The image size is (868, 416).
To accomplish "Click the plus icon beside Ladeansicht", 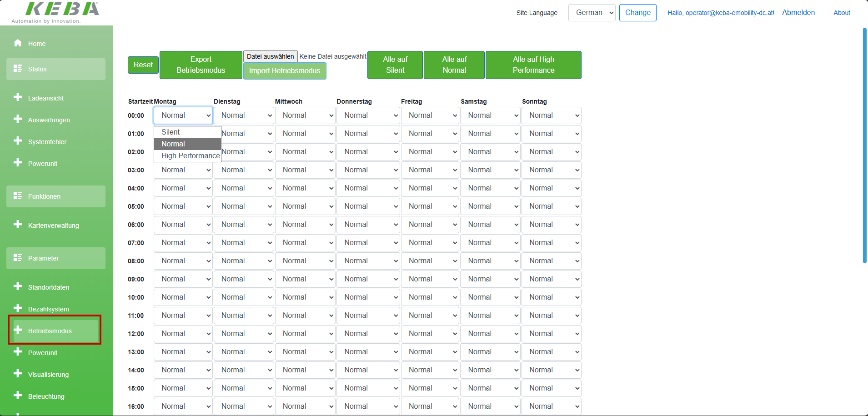I will tap(18, 97).
